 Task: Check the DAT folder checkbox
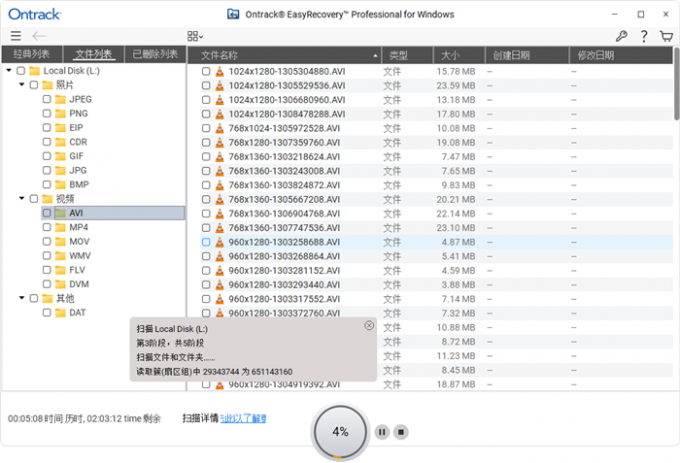[47, 313]
